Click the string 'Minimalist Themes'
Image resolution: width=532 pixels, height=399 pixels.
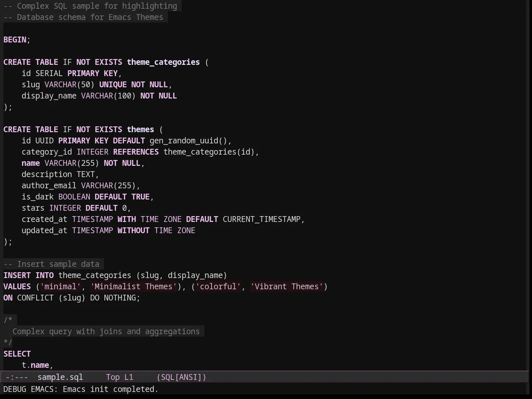tap(134, 287)
